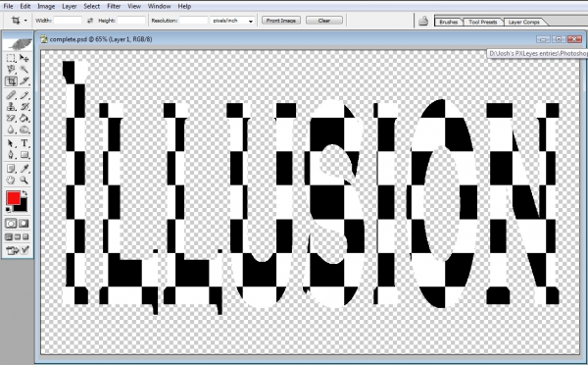Click the complete.psd document title bar

pyautogui.click(x=311, y=39)
